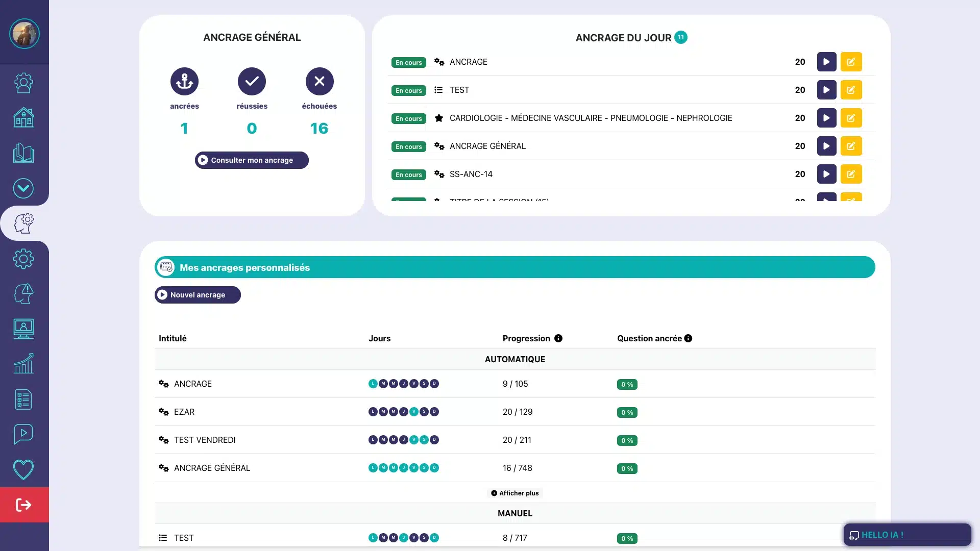Edit the CARDIOLOGIE session with yellow pencil
The height and width of the screenshot is (551, 980).
coord(851,118)
